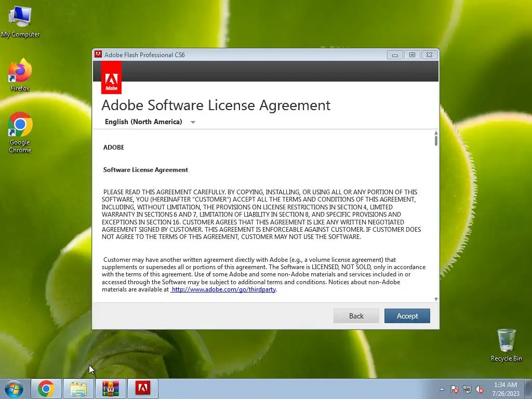Click the 'Adobe Flash Professional CS6' window title

pos(144,55)
